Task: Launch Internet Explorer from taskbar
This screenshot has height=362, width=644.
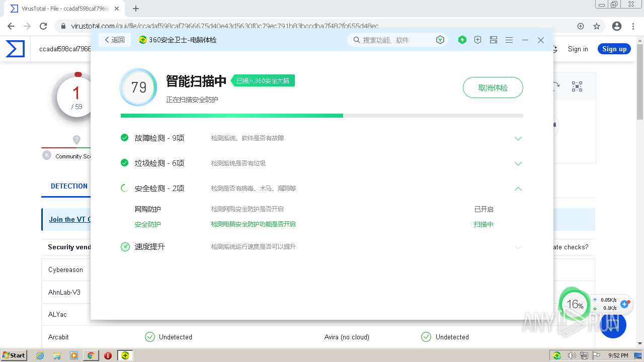Action: (40, 355)
